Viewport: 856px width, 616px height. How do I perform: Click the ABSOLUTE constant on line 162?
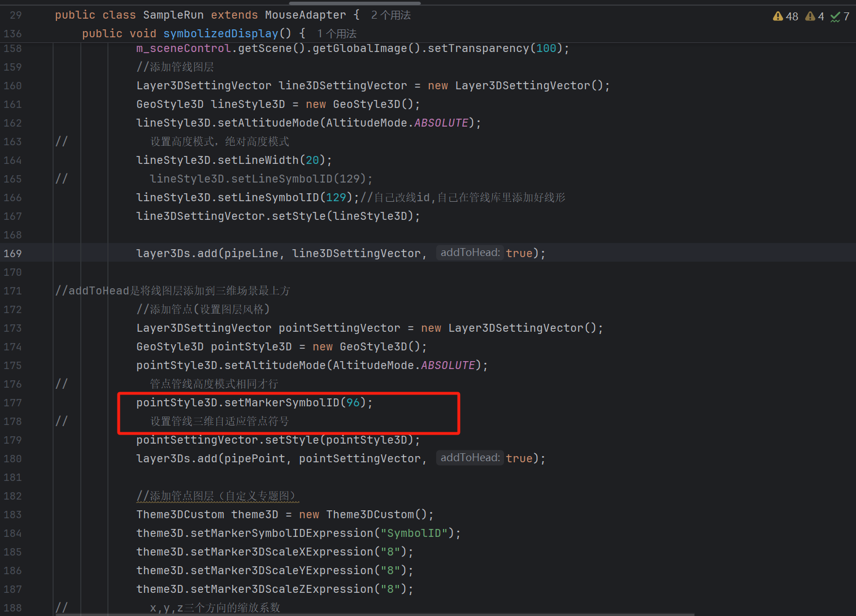coord(441,123)
